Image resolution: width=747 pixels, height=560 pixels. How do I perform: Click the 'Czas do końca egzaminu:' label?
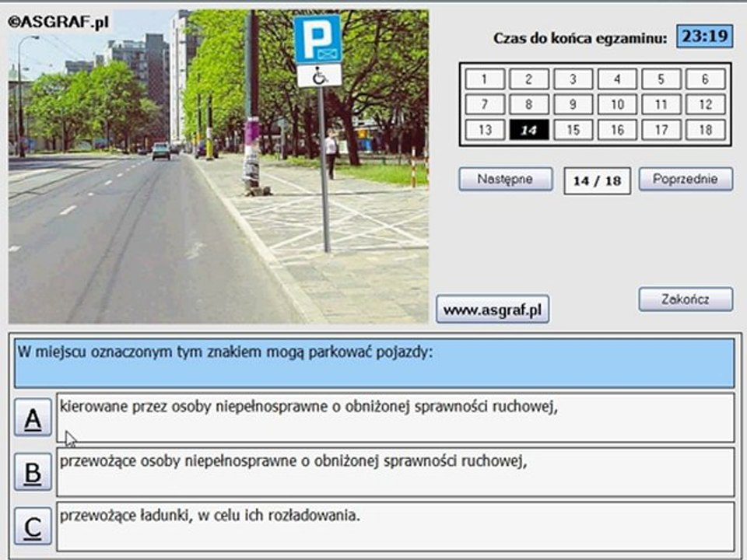[580, 38]
